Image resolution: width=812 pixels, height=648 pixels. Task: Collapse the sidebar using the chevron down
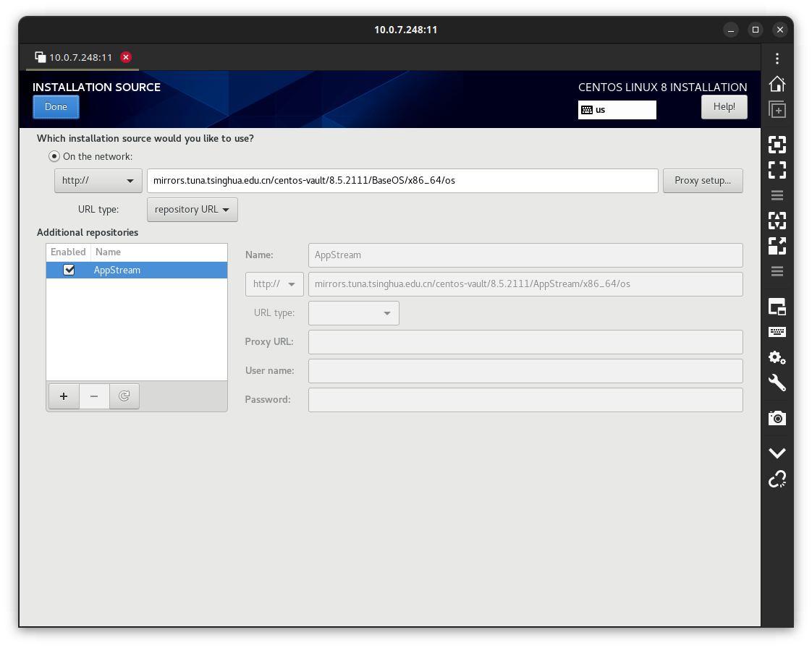(777, 453)
